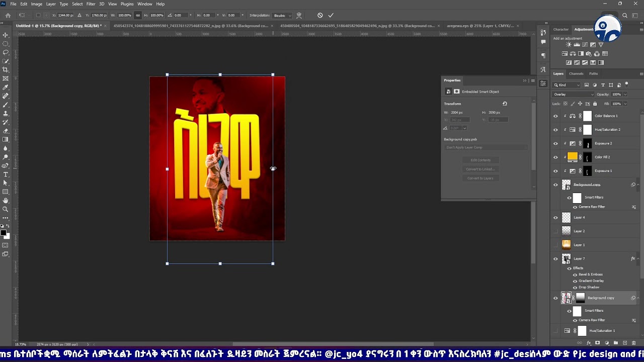
Task: Hide the Color Balance 1 layer
Action: (x=555, y=116)
